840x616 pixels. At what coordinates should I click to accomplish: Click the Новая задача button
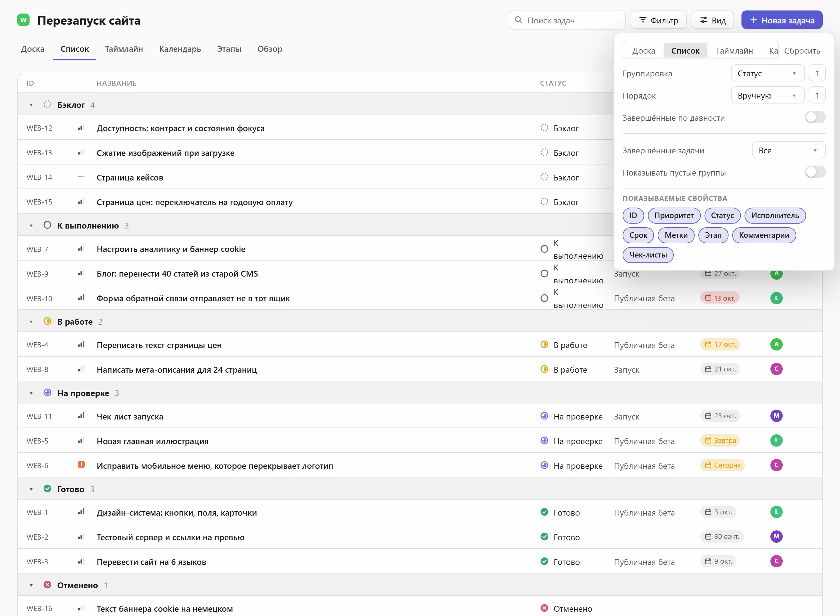pos(782,20)
